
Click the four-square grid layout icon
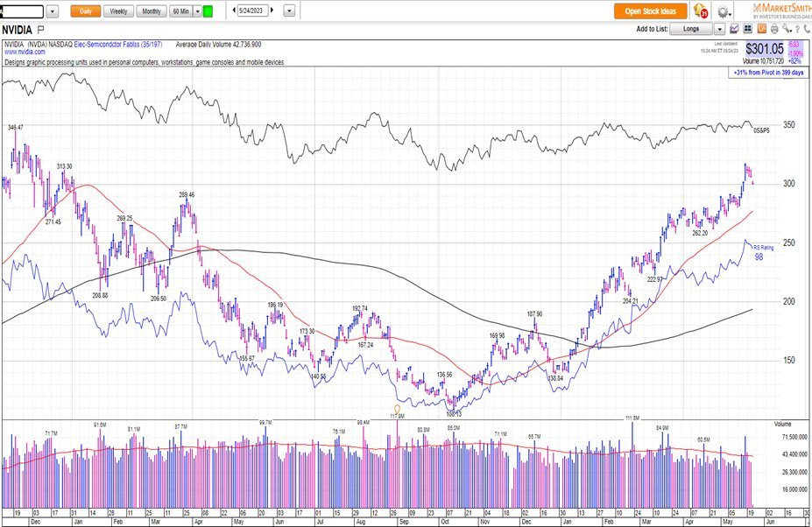[748, 29]
